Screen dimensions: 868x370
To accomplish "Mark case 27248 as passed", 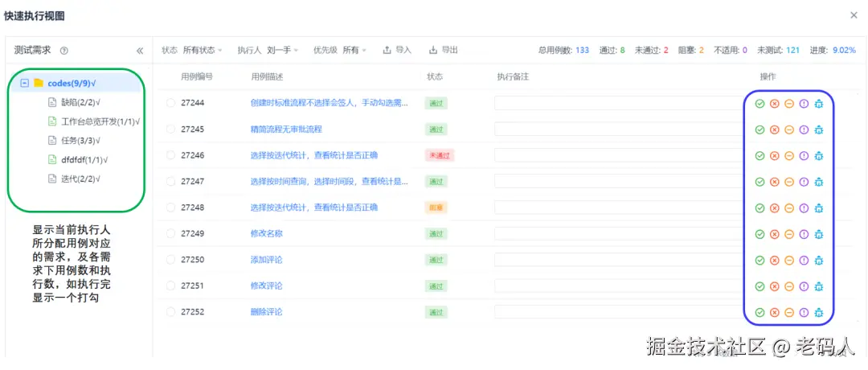I will point(760,208).
